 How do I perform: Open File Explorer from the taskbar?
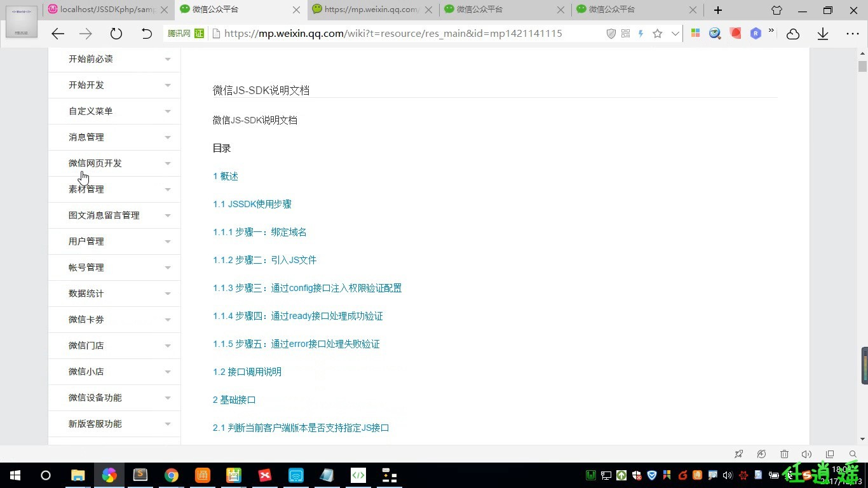[78, 475]
